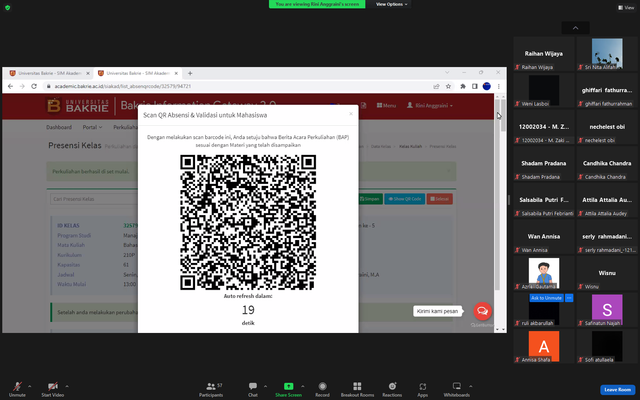The width and height of the screenshot is (640, 400).
Task: Open the Participants panel
Action: point(211,389)
